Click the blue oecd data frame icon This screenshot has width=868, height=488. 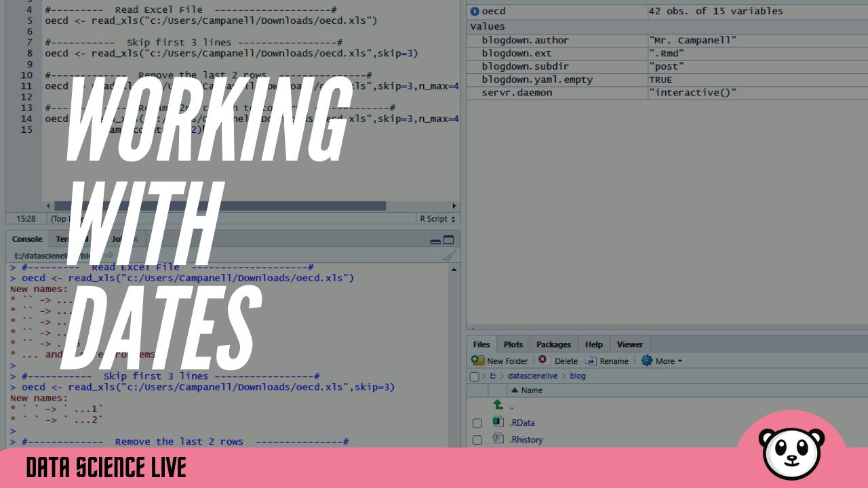475,11
